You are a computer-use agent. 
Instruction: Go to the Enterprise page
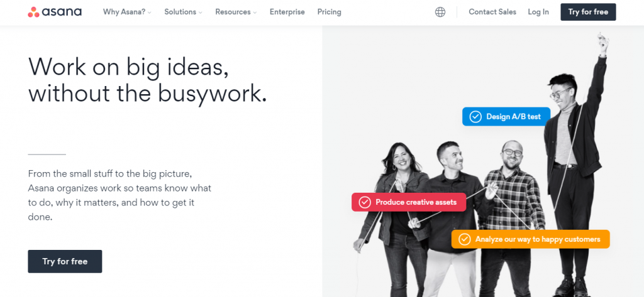pyautogui.click(x=287, y=12)
